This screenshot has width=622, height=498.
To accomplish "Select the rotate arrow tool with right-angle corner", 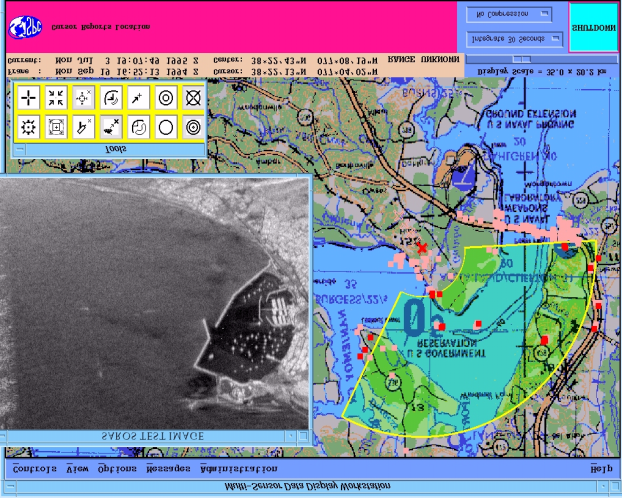I will (111, 98).
